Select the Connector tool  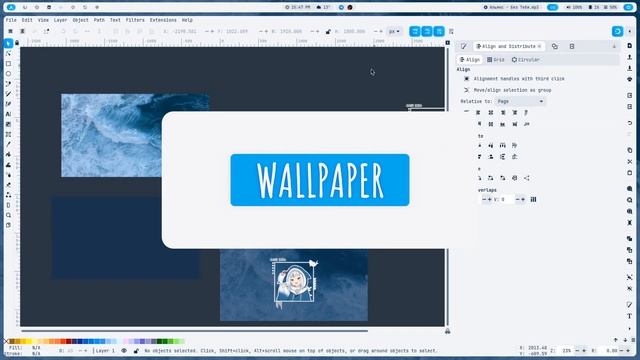pos(8,195)
